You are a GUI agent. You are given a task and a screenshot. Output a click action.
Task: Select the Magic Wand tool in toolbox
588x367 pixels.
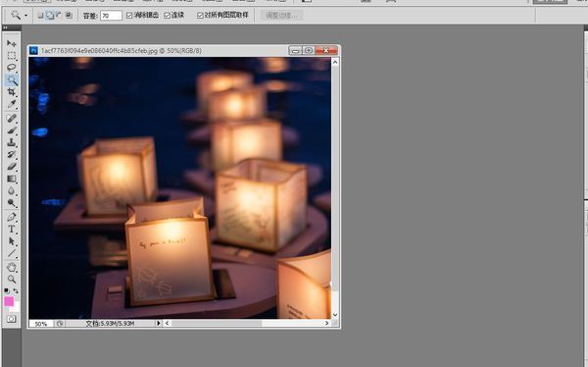click(11, 80)
